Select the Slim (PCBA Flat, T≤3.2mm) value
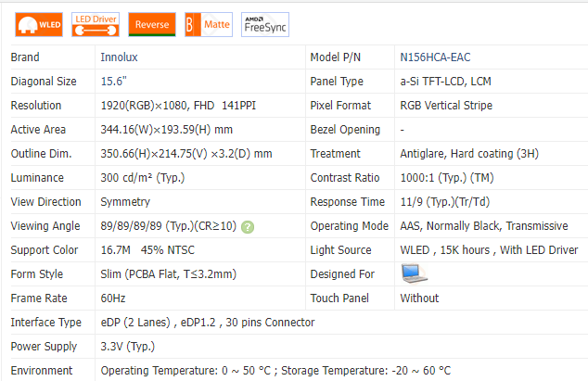The width and height of the screenshot is (588, 381). (x=169, y=274)
